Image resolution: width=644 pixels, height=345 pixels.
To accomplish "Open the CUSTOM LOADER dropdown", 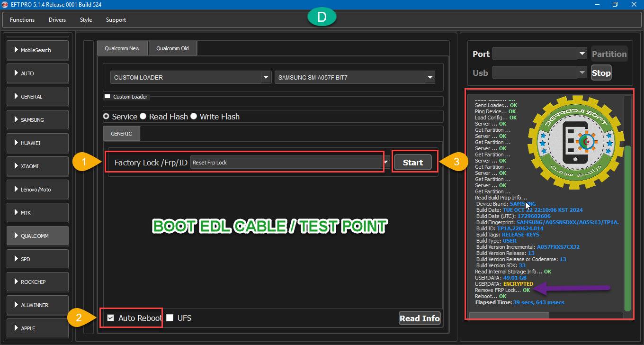I will [x=190, y=77].
